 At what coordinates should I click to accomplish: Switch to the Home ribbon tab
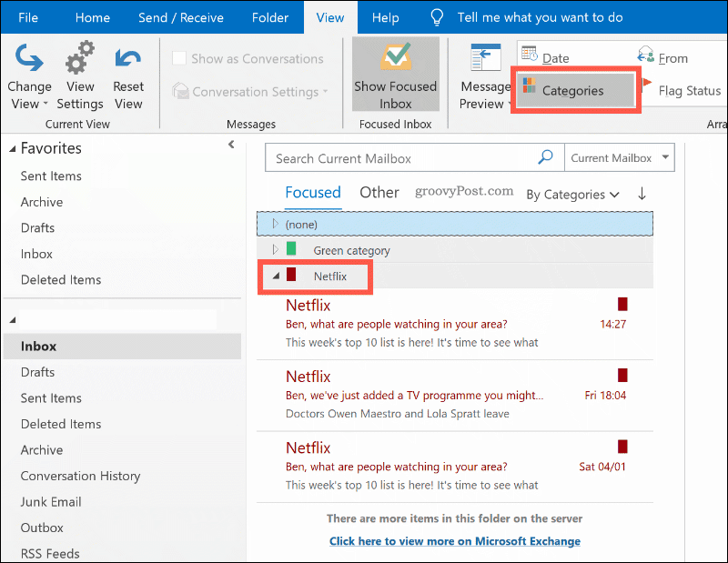[x=92, y=16]
